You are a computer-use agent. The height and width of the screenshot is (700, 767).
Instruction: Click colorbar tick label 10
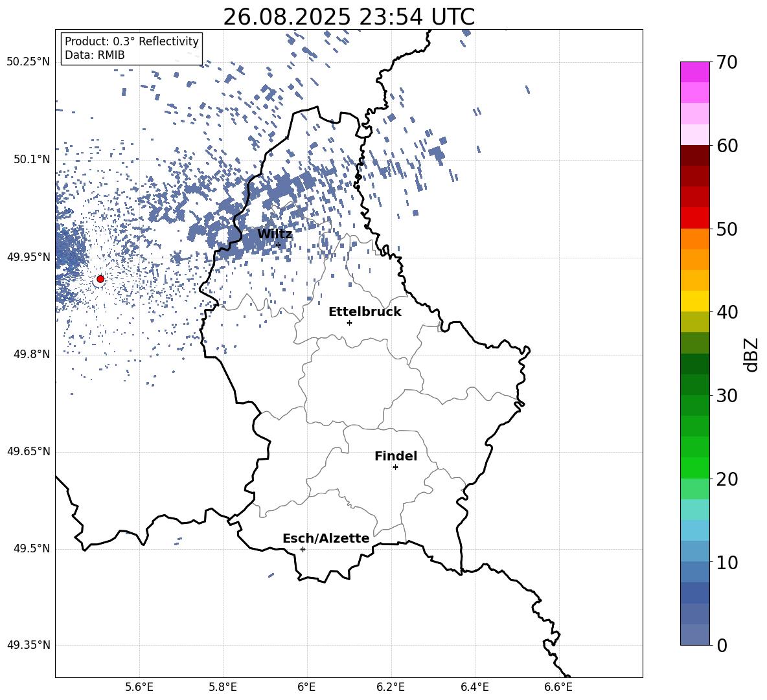[x=727, y=563]
